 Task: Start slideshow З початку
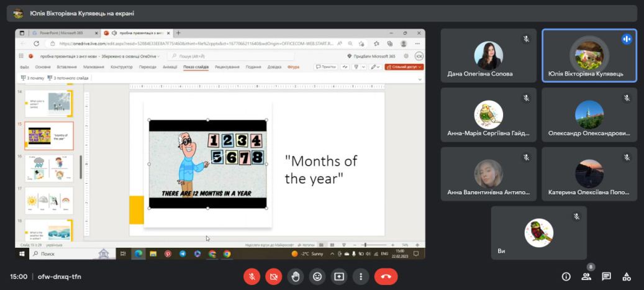coord(32,78)
